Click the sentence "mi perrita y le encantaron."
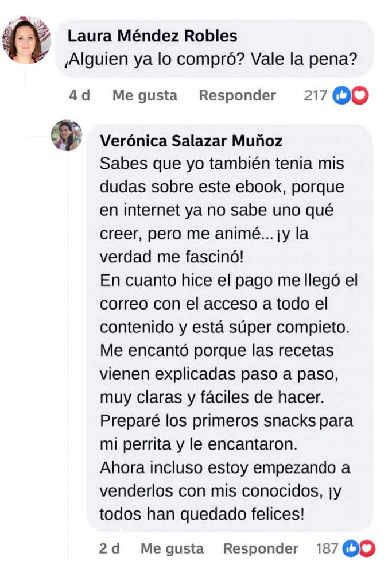 [199, 443]
